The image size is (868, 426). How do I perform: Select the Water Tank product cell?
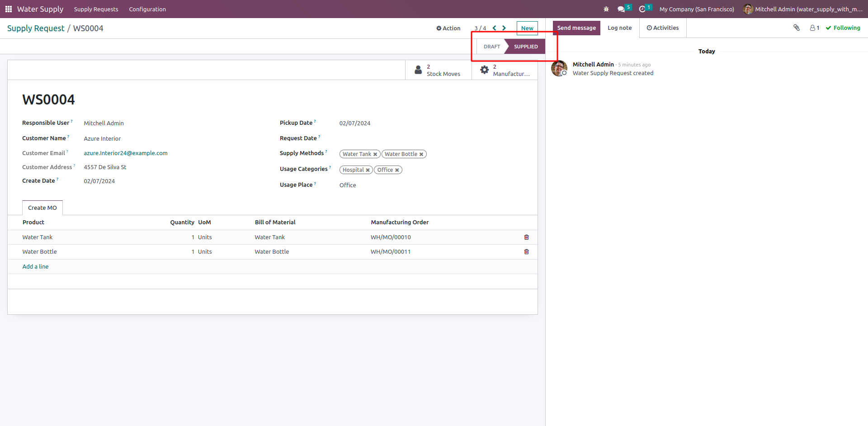click(x=38, y=237)
